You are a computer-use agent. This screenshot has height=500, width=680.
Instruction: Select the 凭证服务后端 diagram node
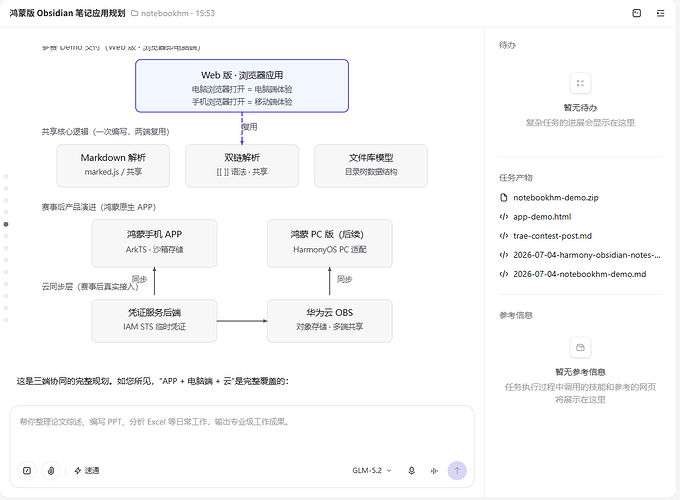[154, 321]
